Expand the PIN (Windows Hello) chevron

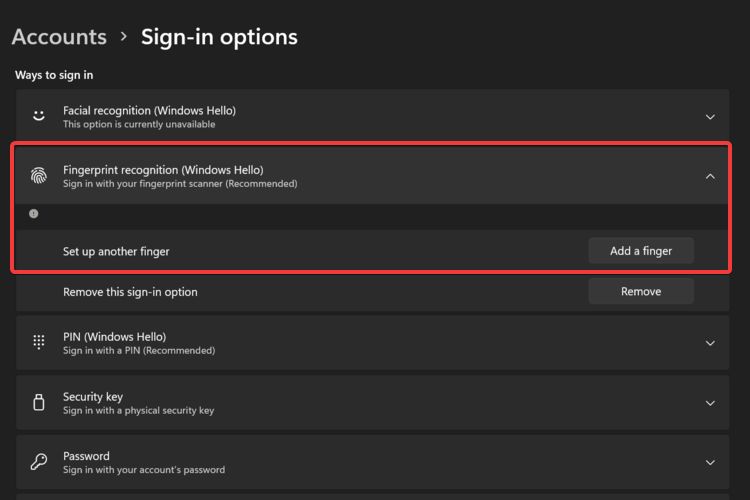[710, 343]
